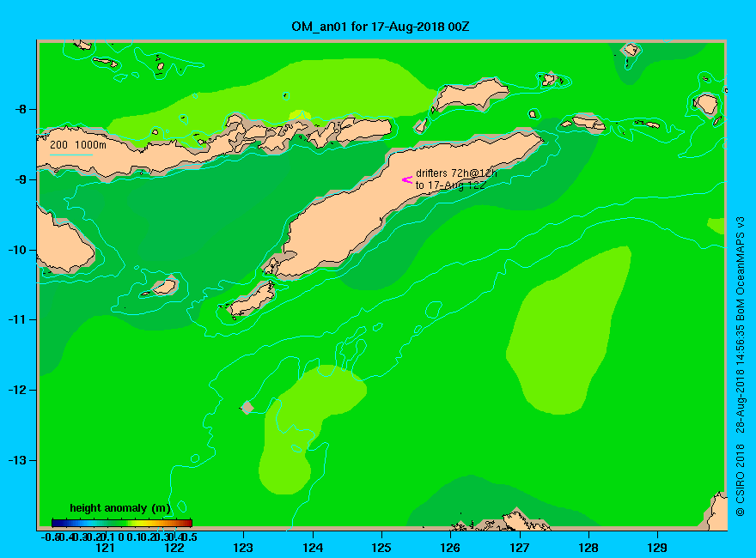Click the small diamond-shaped island near 123, -12
This screenshot has width=756, height=558.
click(247, 407)
